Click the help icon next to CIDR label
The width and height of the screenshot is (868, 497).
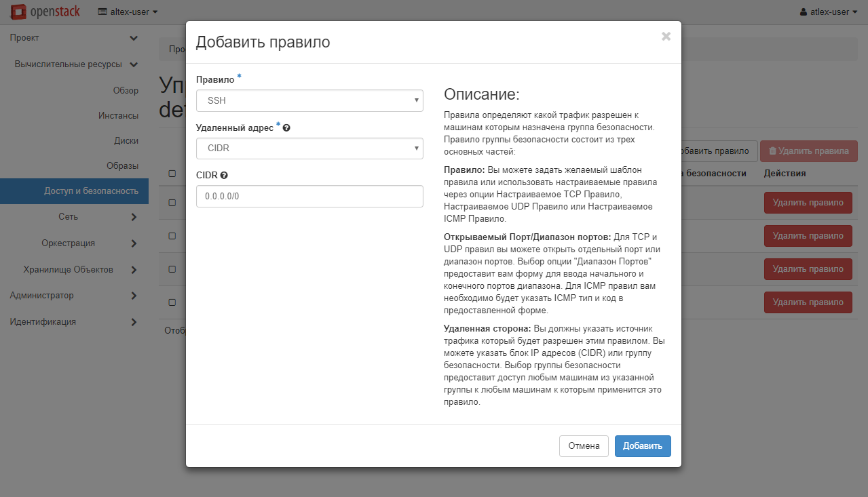point(224,175)
